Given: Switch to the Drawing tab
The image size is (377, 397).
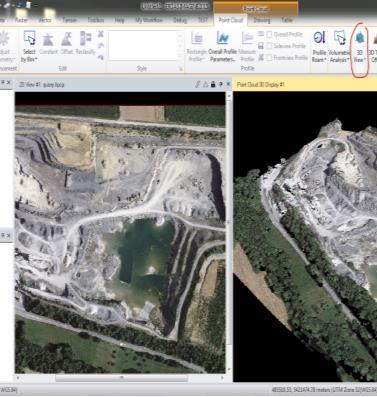Looking at the screenshot, I should pyautogui.click(x=262, y=20).
